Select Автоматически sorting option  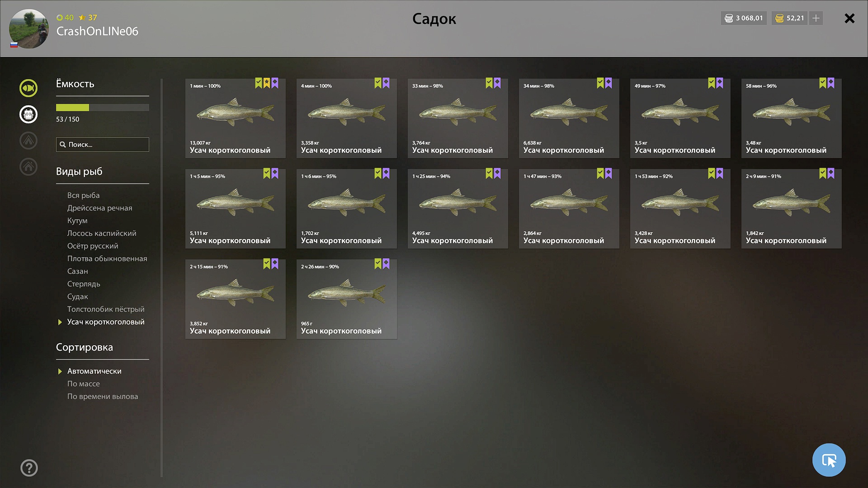click(94, 371)
